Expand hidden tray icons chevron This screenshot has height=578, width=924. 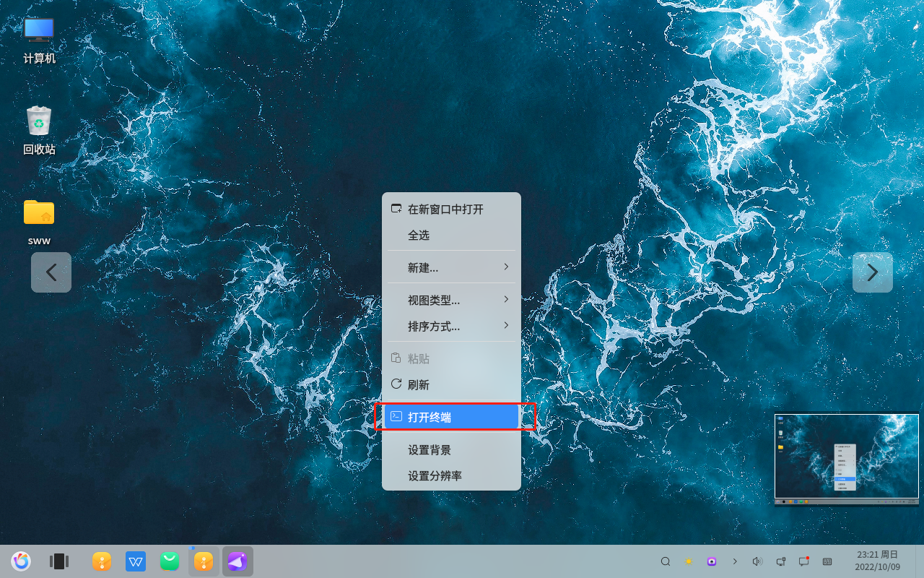(x=735, y=561)
